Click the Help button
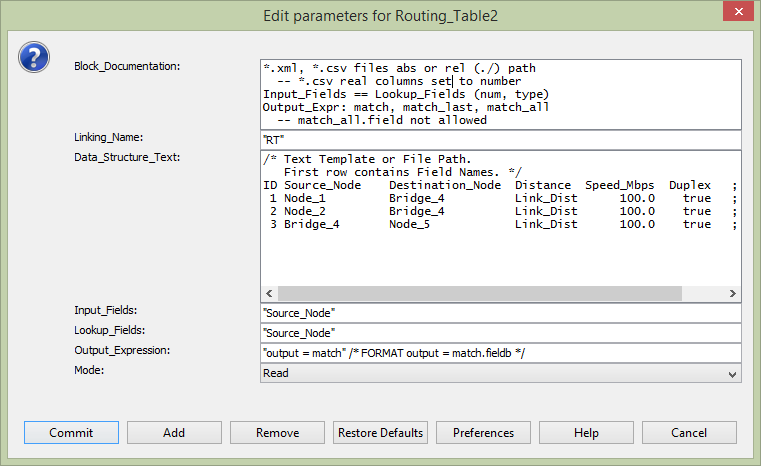This screenshot has width=761, height=466. tap(586, 433)
